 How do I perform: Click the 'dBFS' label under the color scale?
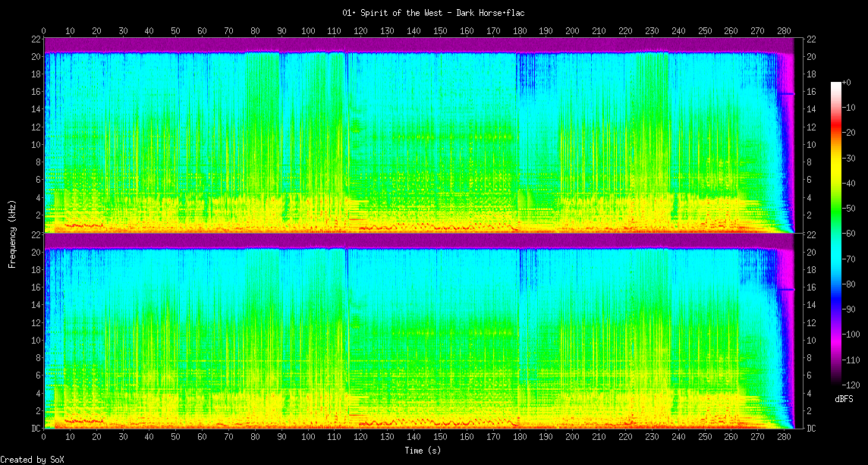844,398
